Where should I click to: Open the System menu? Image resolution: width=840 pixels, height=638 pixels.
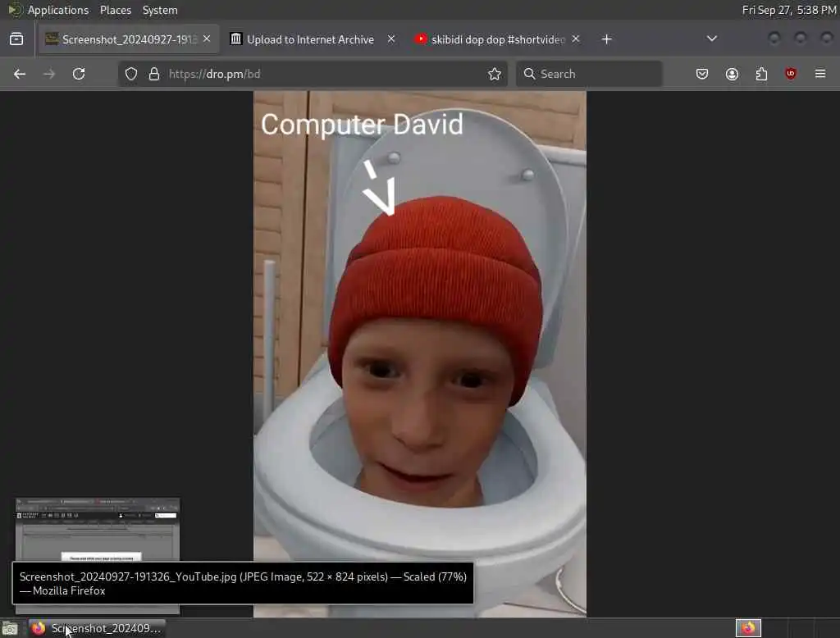pos(160,10)
